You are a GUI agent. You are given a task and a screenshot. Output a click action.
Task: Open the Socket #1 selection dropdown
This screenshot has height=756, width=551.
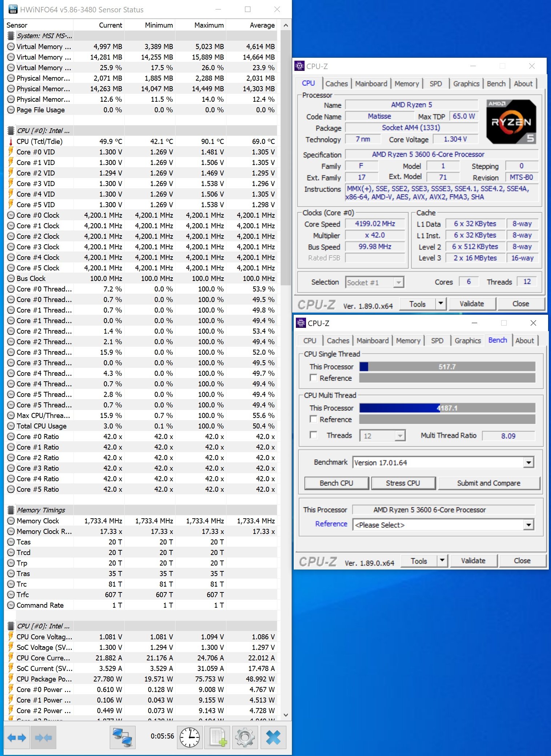[375, 282]
